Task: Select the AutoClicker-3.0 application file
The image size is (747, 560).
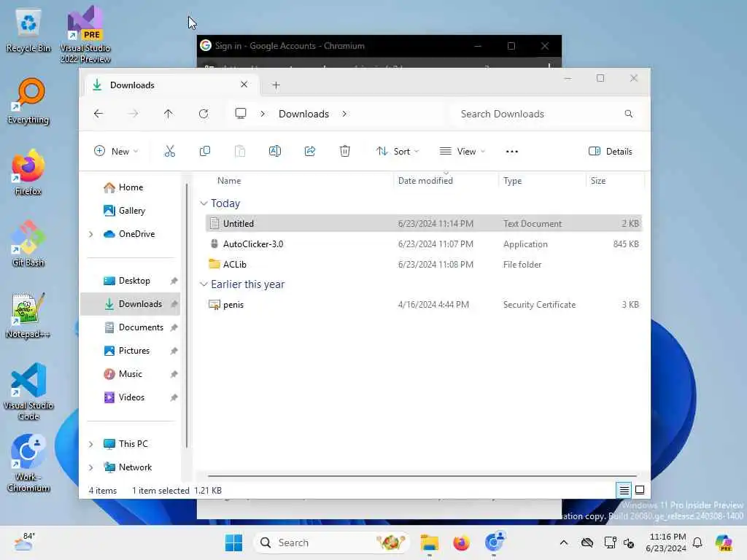Action: [x=424, y=244]
